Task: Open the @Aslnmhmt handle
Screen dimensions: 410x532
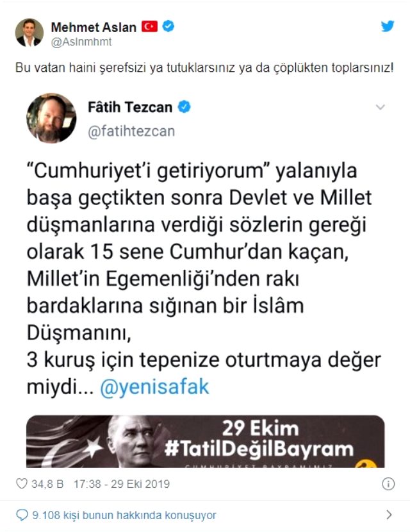Action: point(81,42)
